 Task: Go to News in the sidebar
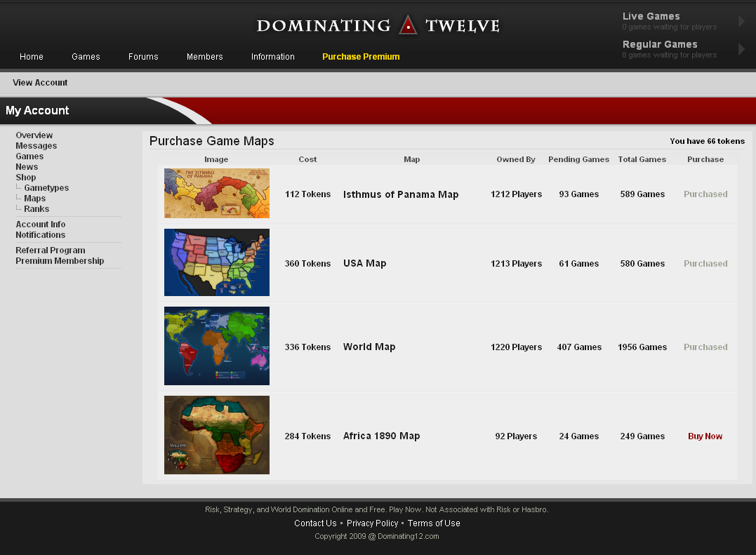coord(27,167)
